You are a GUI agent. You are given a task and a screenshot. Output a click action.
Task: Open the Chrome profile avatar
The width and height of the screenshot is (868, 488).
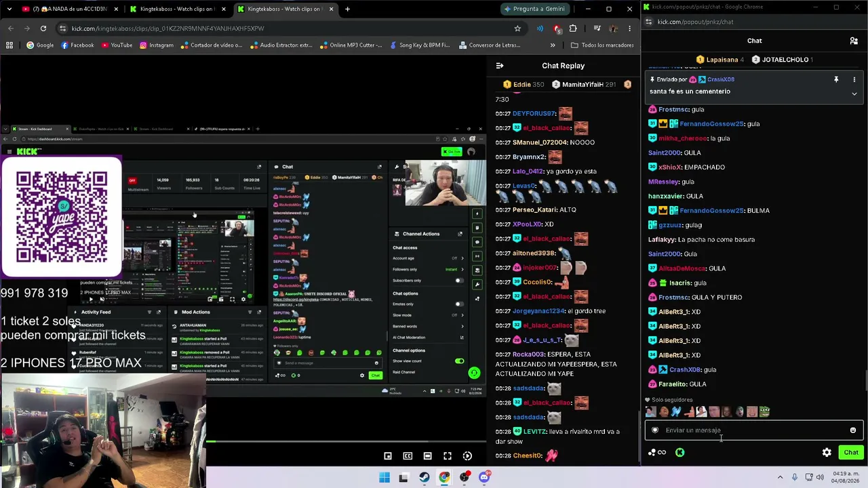(x=613, y=28)
